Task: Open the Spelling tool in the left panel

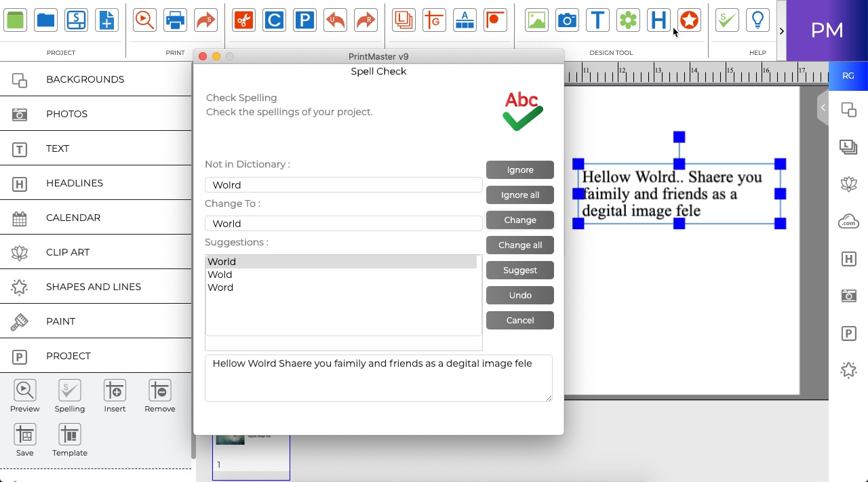Action: [70, 396]
